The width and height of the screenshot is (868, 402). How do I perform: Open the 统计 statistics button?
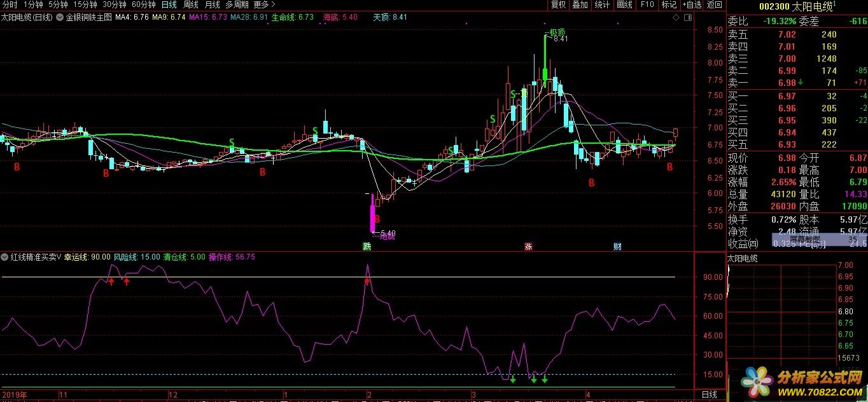point(601,4)
